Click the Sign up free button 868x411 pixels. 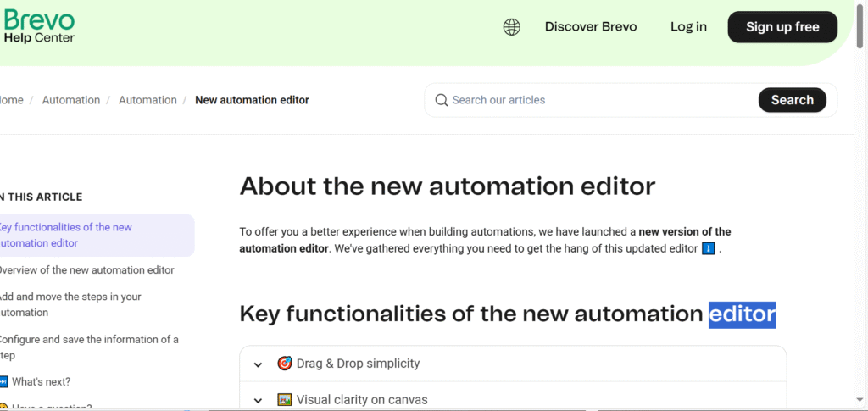pos(782,27)
